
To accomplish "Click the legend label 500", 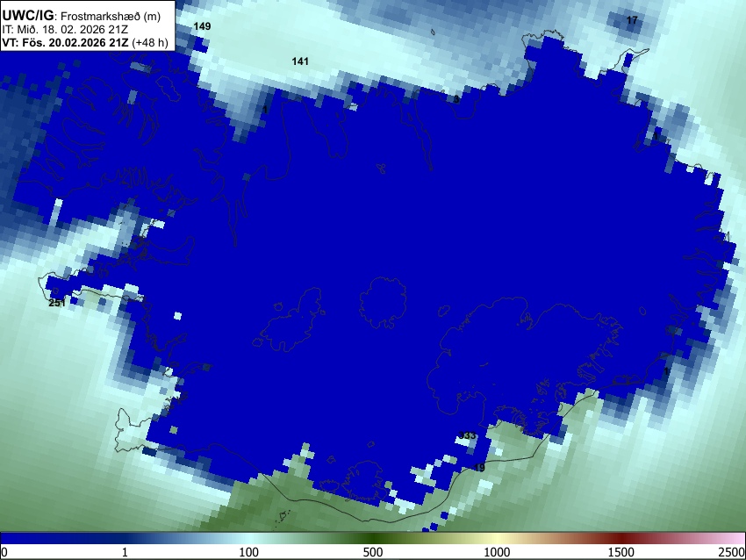I will click(x=373, y=552).
